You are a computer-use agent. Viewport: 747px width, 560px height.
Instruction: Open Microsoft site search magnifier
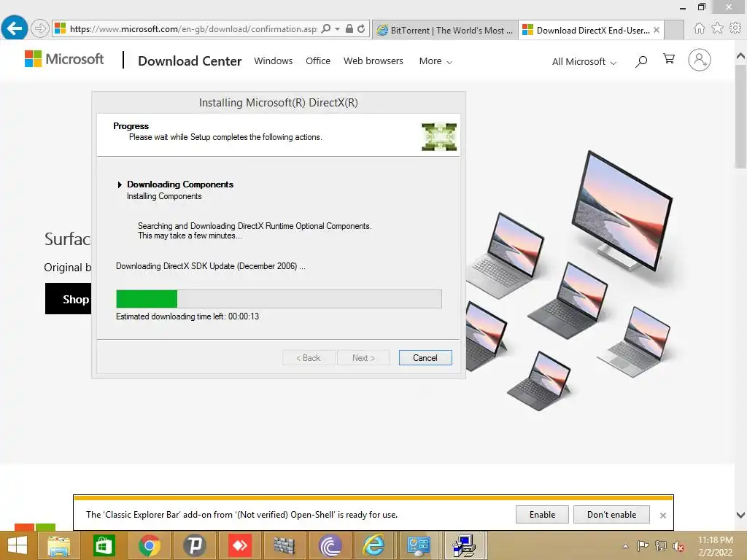tap(641, 61)
